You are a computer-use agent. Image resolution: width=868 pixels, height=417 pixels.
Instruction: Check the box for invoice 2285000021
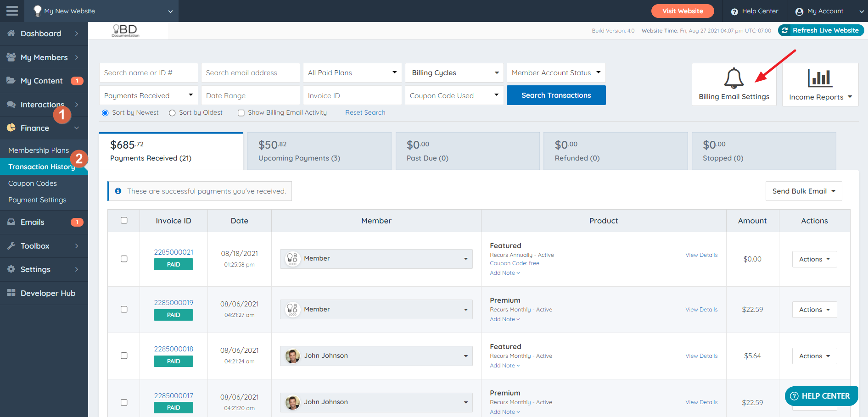124,259
